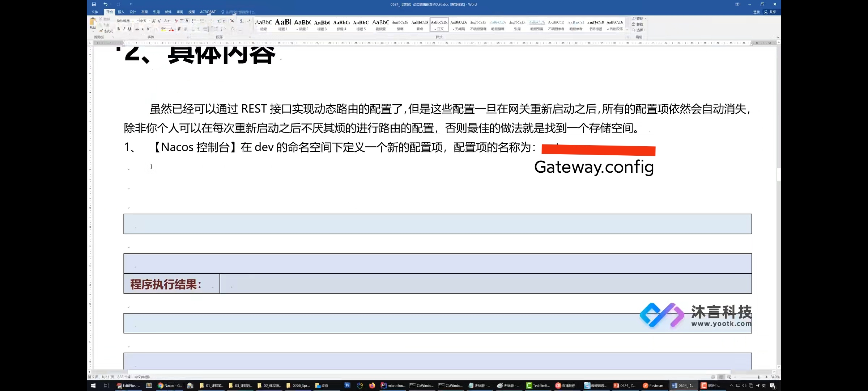Click the 登录 (Sign in) link

[x=756, y=12]
